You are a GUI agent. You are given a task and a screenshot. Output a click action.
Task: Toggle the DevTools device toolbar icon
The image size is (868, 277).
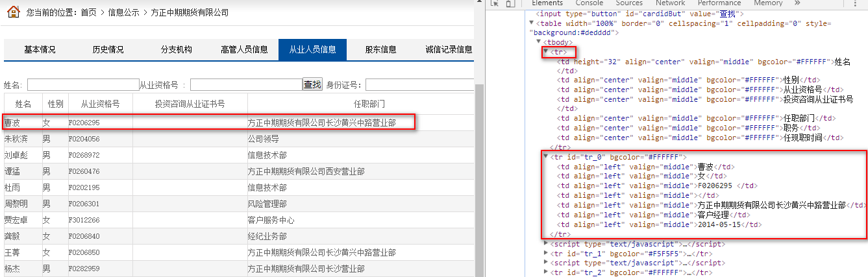(510, 3)
